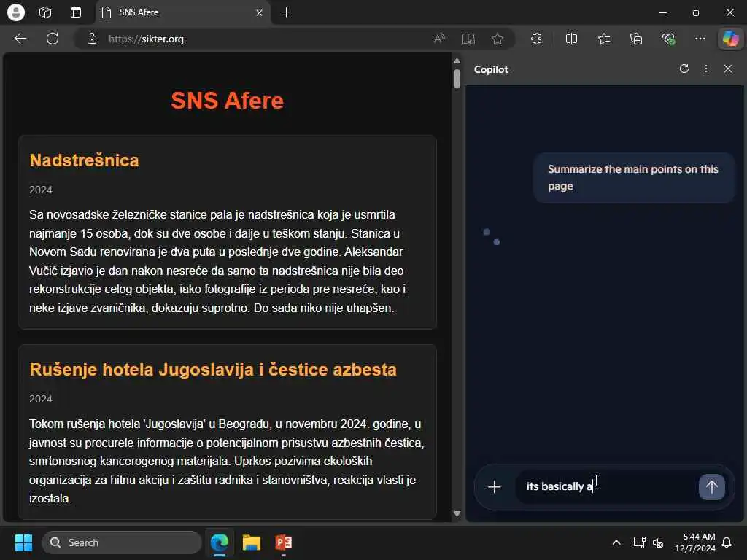The image size is (747, 560).
Task: Open muted volume tray icon
Action: tap(658, 542)
